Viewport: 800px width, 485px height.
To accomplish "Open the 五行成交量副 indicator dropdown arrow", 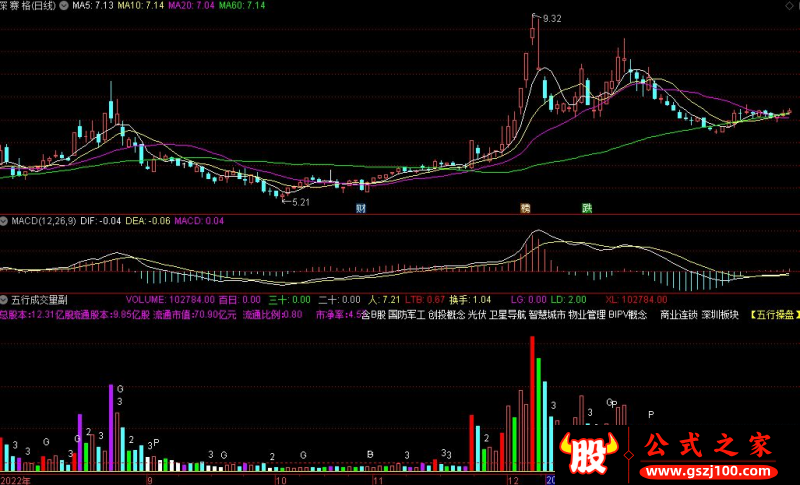I will point(4,300).
